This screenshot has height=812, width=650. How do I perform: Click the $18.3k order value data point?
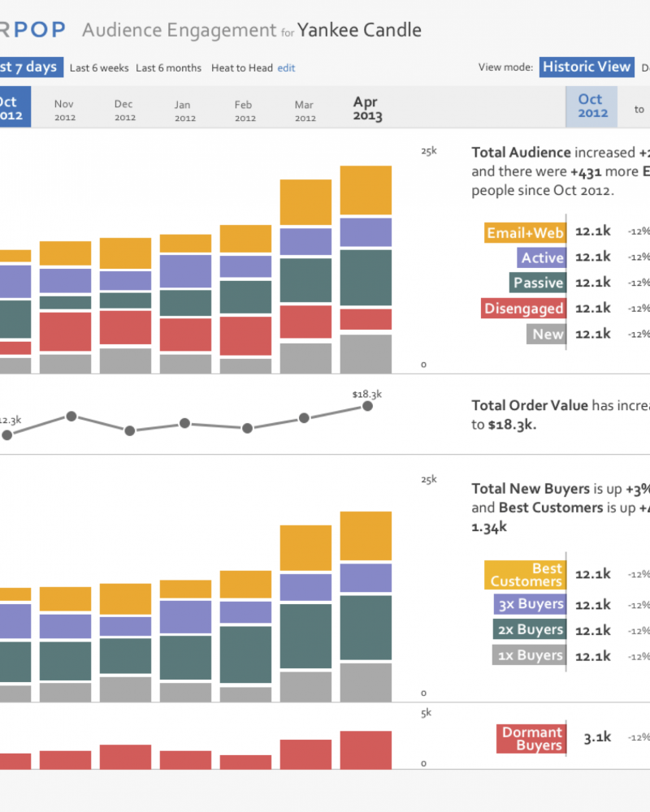[x=367, y=406]
